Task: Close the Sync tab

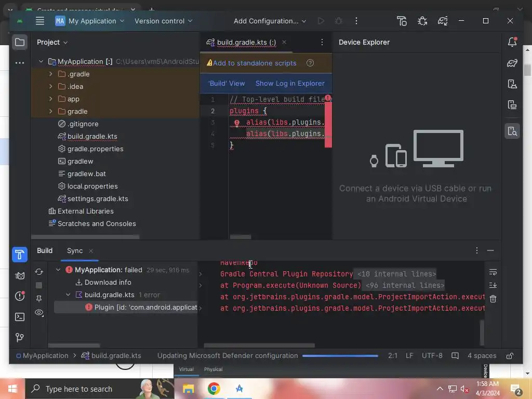Action: click(91, 251)
